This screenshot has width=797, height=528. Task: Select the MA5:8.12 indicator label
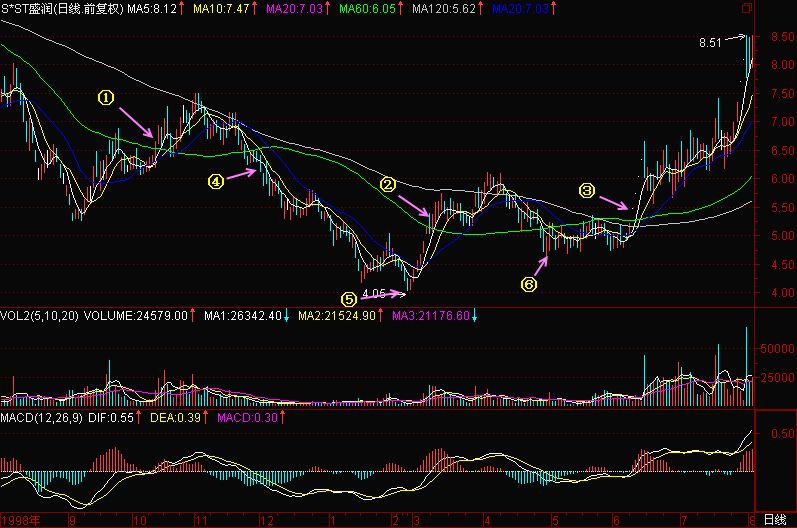click(151, 9)
